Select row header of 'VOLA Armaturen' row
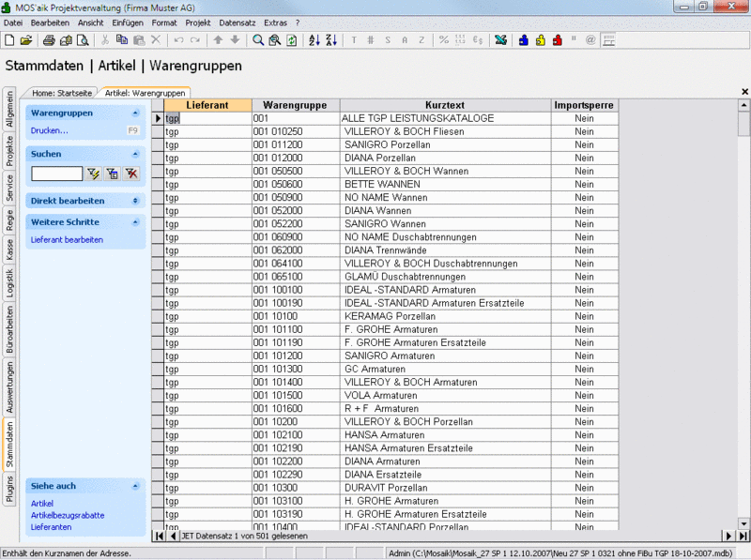The height and width of the screenshot is (560, 751). [x=158, y=395]
